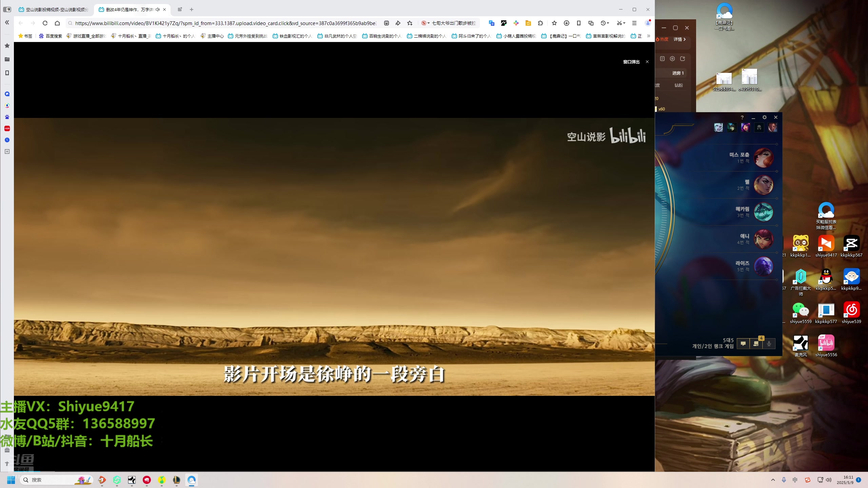The image size is (868, 488).
Task: Open the 925dd894 image file on desktop
Action: (724, 82)
